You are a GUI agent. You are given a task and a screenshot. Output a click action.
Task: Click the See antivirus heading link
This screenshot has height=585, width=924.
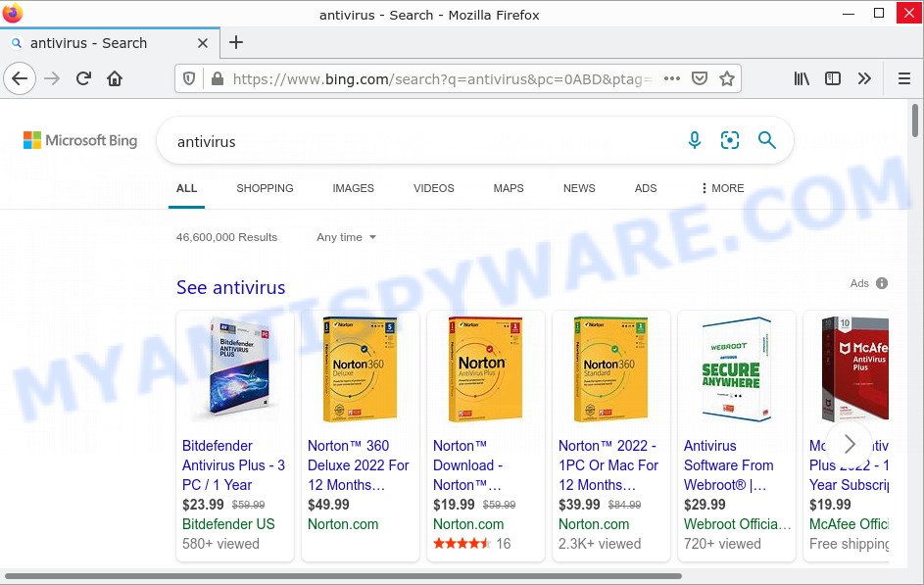pyautogui.click(x=231, y=287)
